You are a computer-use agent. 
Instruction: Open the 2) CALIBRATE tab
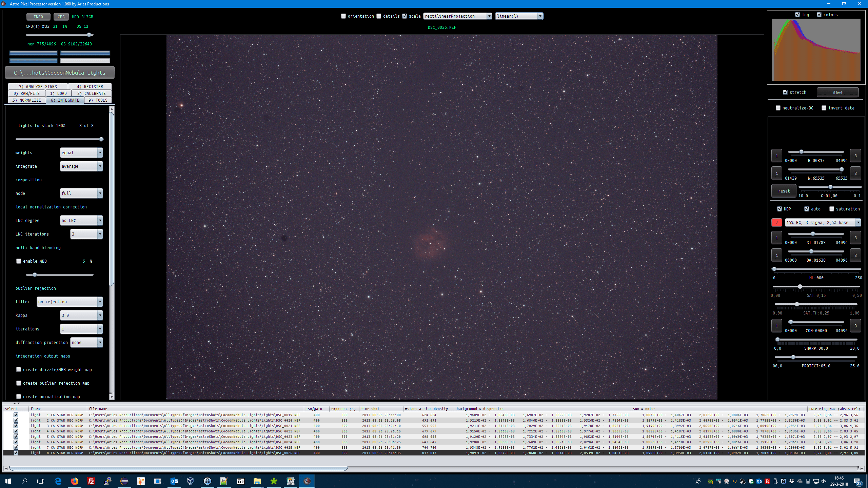[91, 93]
